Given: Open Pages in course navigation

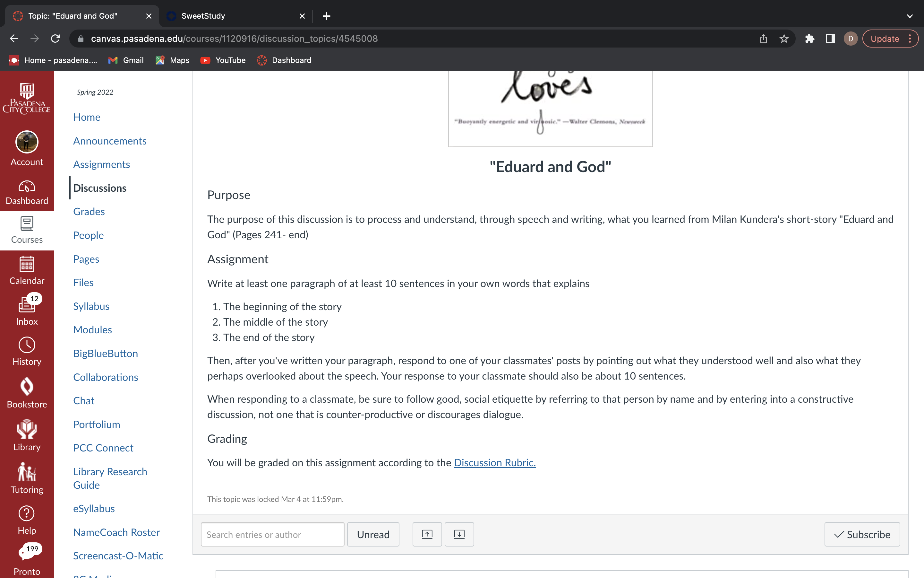Looking at the screenshot, I should pyautogui.click(x=86, y=259).
